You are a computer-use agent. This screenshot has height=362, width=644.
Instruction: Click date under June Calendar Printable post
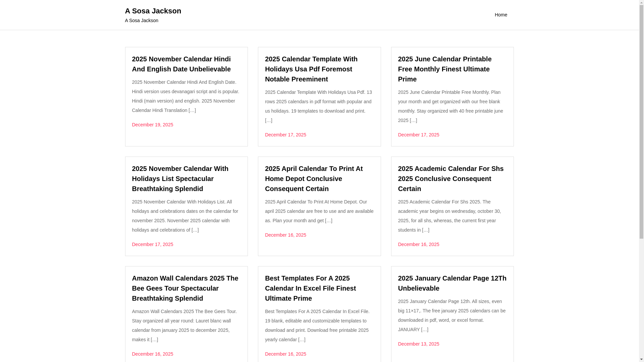(x=418, y=135)
